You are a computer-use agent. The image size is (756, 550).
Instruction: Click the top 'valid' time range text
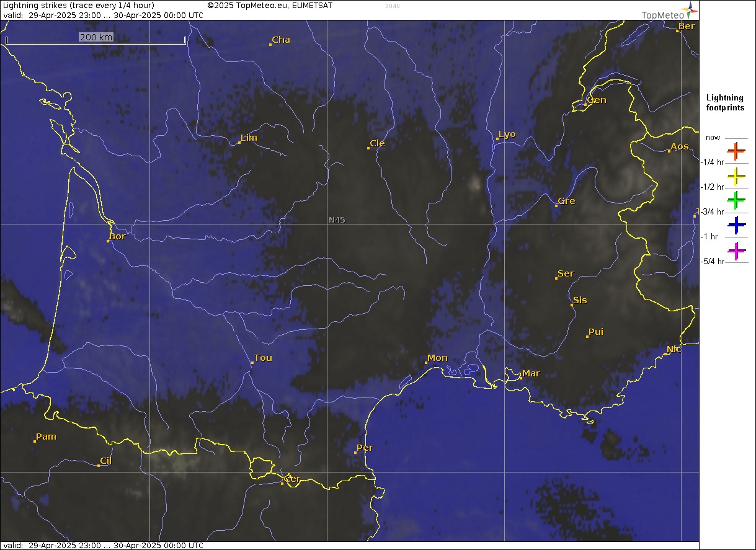[103, 14]
